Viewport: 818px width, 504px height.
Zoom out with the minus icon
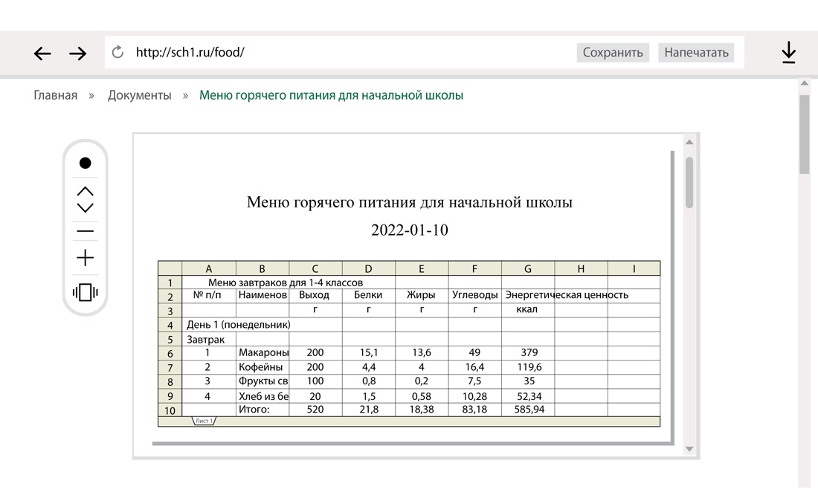(86, 232)
